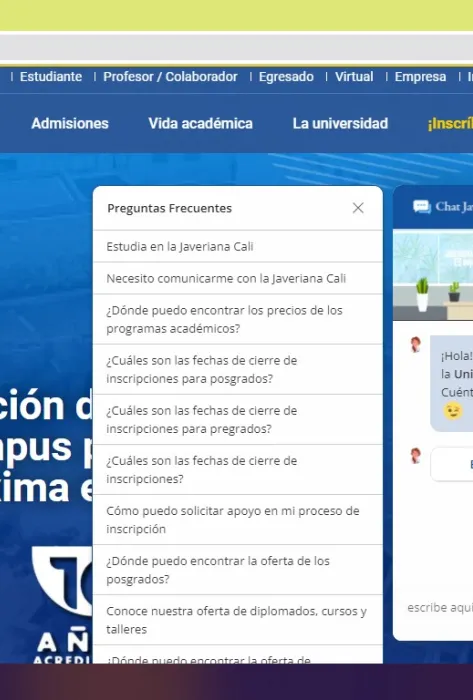Screen dimensions: 473x700
Task: Select 'Estudia en la Javeriana Cali' question
Action: 238,246
